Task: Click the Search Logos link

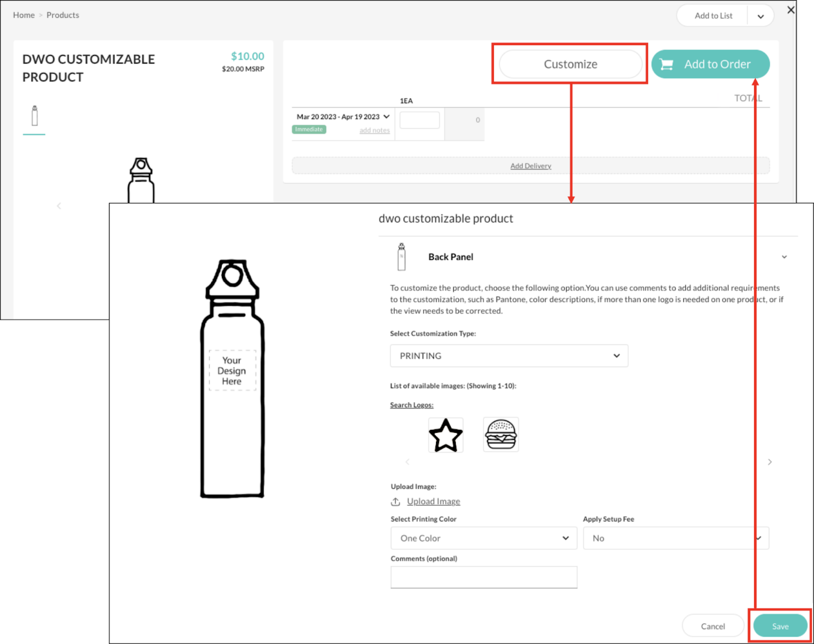Action: pyautogui.click(x=412, y=405)
